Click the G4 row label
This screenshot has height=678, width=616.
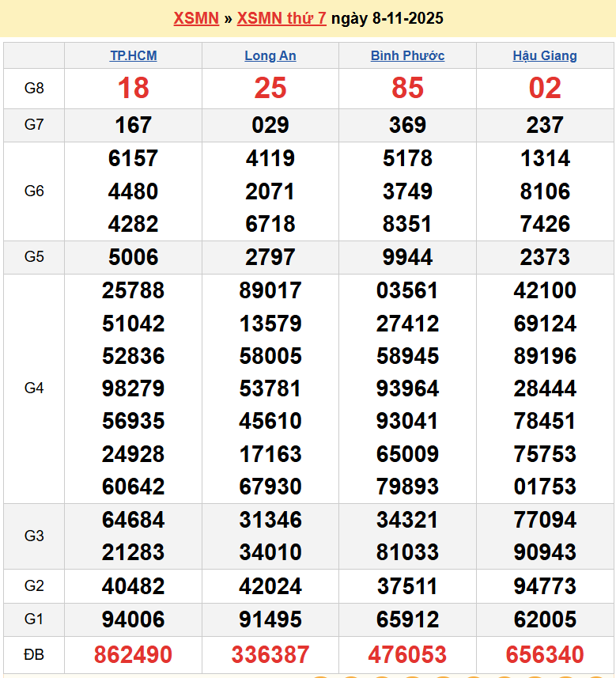[x=34, y=388]
